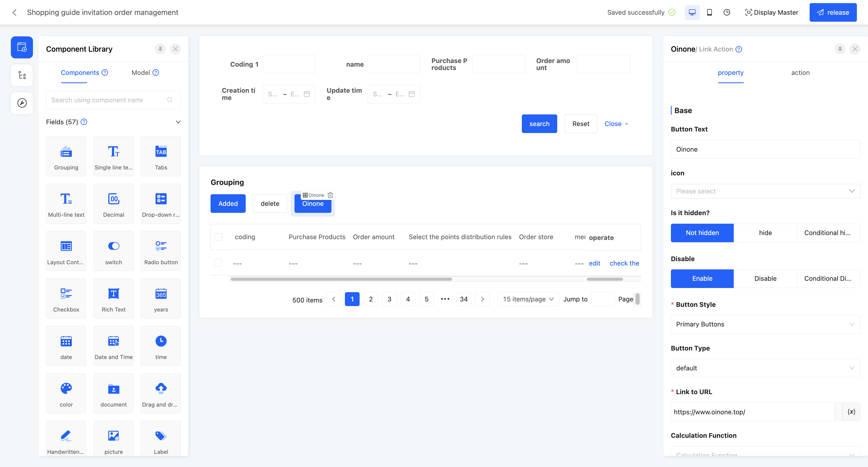Click the Link to URL variable icon
The height and width of the screenshot is (467, 868).
click(x=851, y=412)
